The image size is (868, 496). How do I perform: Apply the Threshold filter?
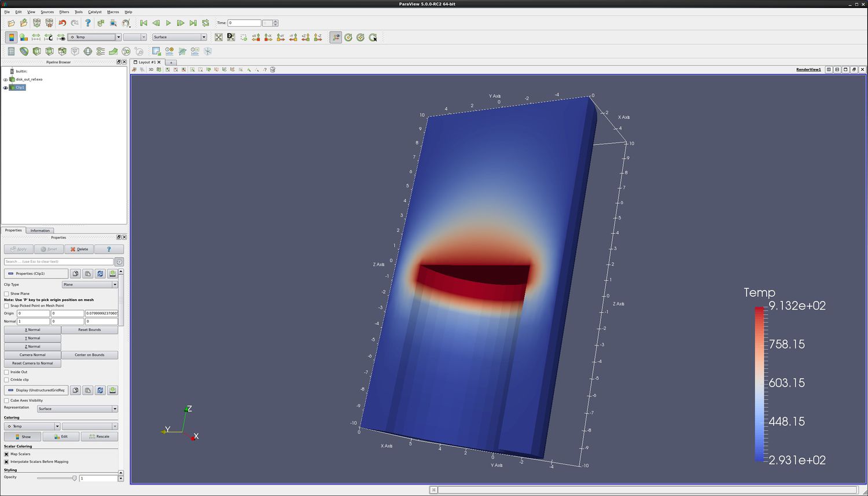[62, 51]
